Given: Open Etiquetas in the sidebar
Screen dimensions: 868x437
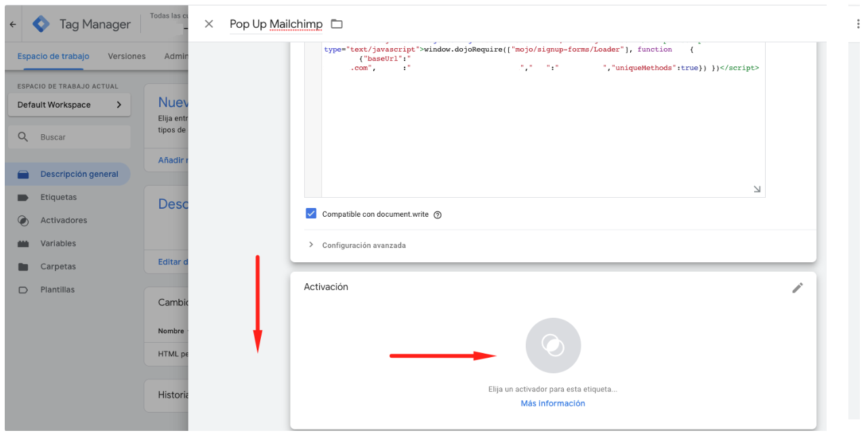Looking at the screenshot, I should [58, 197].
